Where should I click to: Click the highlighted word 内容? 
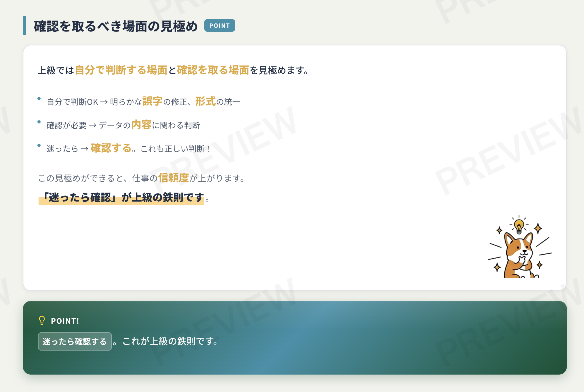[x=141, y=124]
